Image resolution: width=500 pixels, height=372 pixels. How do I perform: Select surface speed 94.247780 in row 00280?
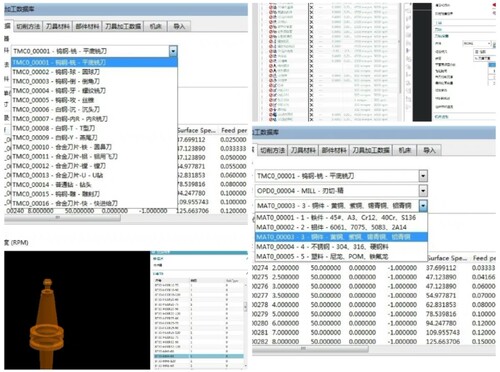[x=443, y=323]
